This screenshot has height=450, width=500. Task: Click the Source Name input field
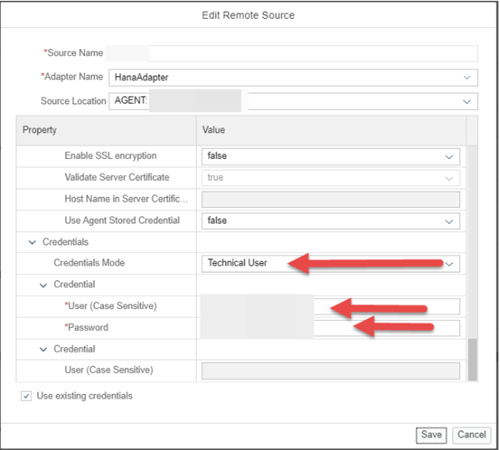(x=292, y=53)
